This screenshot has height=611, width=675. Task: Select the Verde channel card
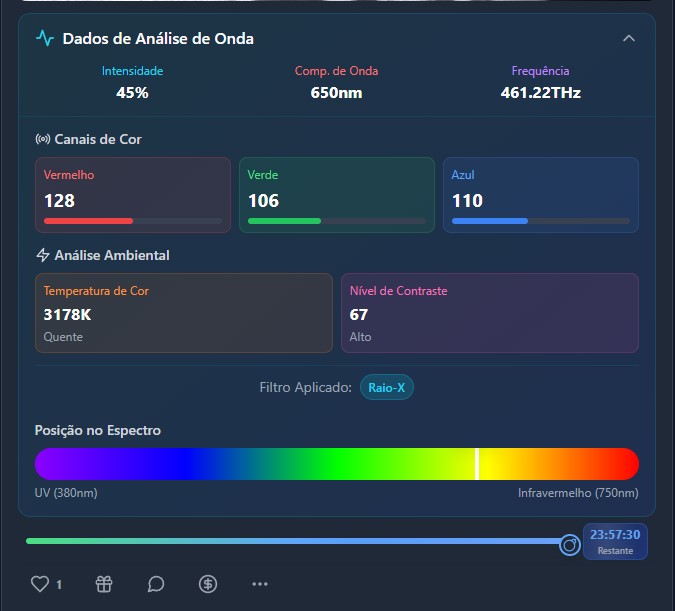(337, 195)
